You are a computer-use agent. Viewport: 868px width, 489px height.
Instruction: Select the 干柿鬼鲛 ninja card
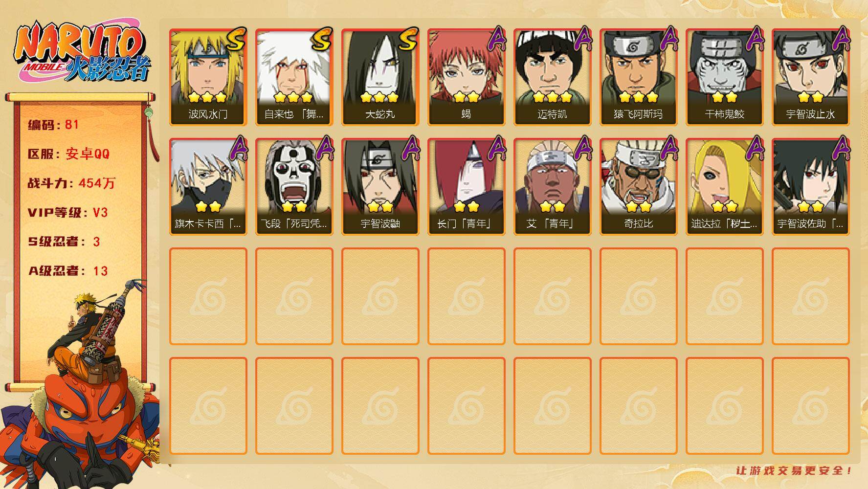[725, 77]
